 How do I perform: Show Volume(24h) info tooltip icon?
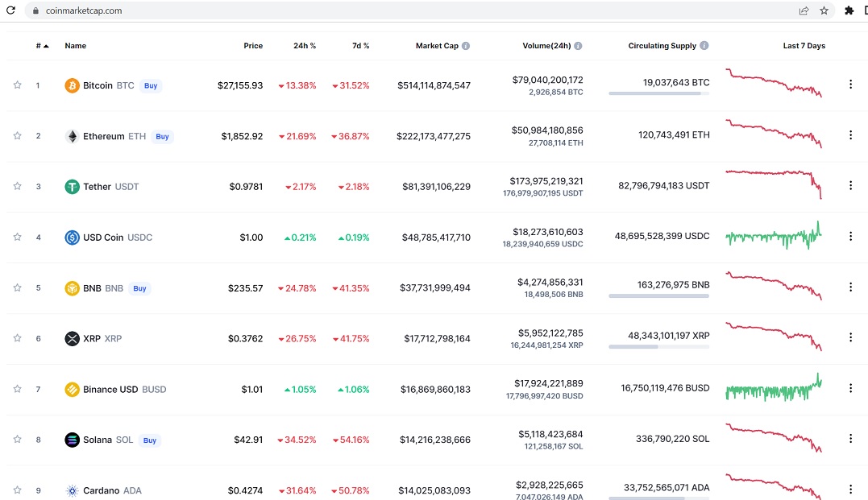[578, 46]
